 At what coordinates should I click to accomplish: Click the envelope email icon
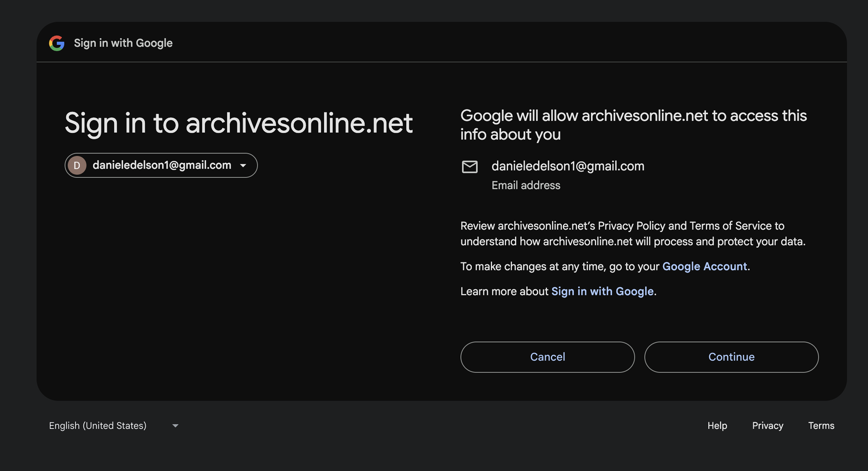(469, 167)
